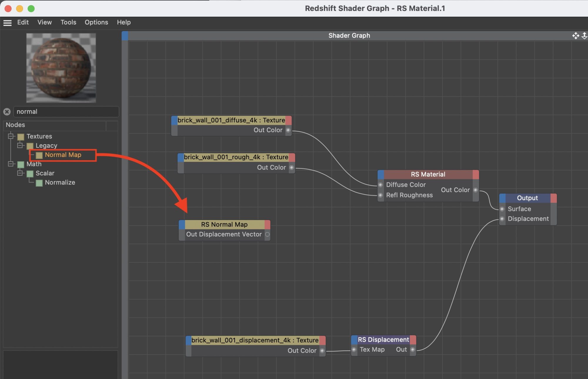Open the Tools menu
588x379 pixels.
(68, 22)
